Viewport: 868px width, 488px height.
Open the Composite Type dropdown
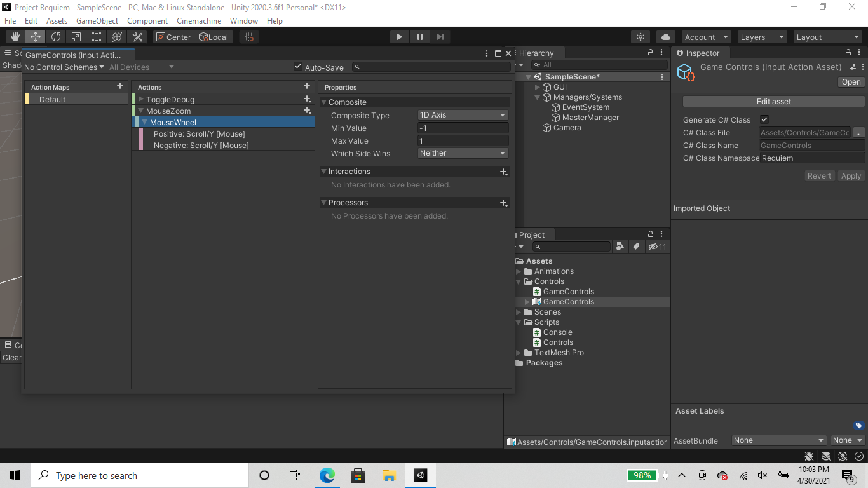463,115
